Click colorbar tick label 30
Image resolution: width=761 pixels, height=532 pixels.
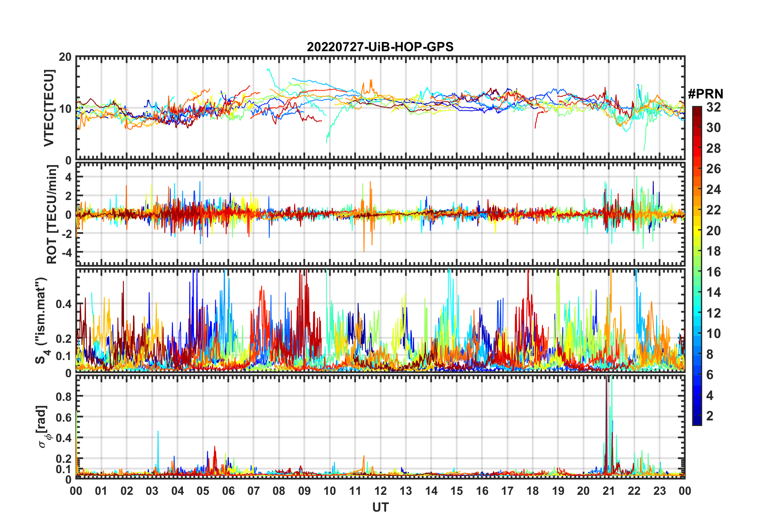(x=713, y=128)
